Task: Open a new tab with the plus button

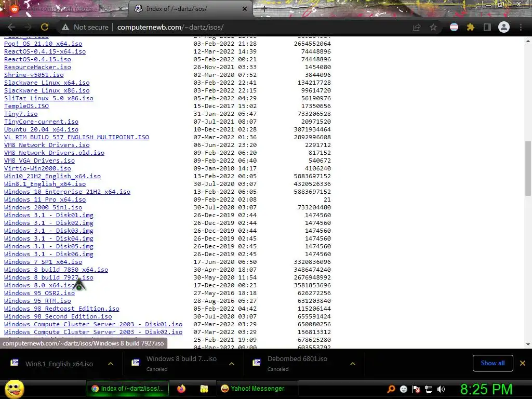Action: [x=264, y=9]
